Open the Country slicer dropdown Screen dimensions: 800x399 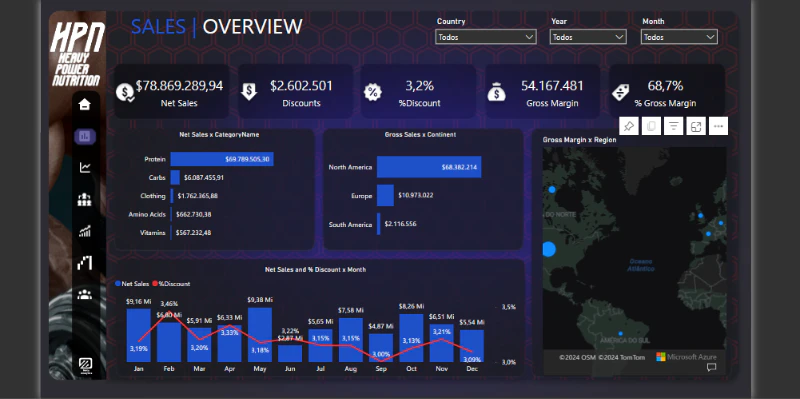pyautogui.click(x=486, y=37)
